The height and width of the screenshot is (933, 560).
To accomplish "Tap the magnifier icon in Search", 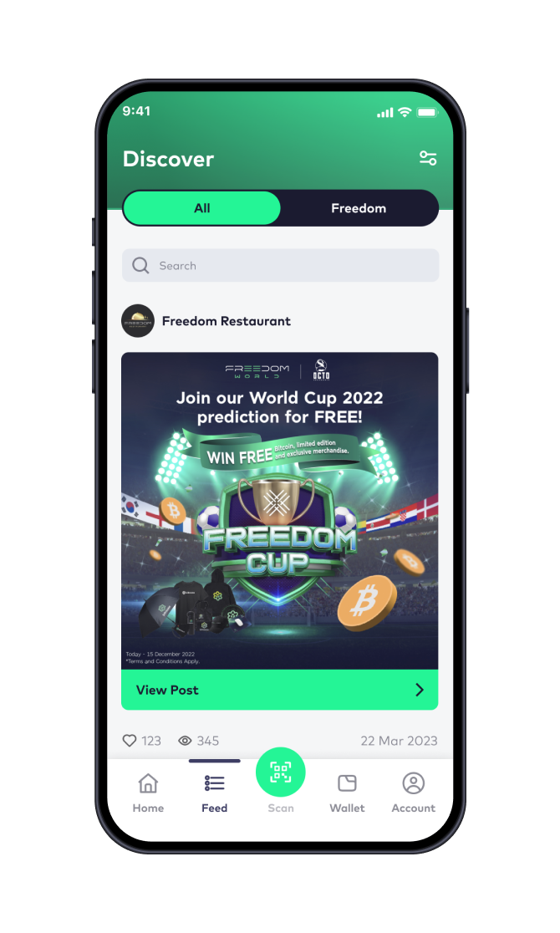I will [x=140, y=265].
